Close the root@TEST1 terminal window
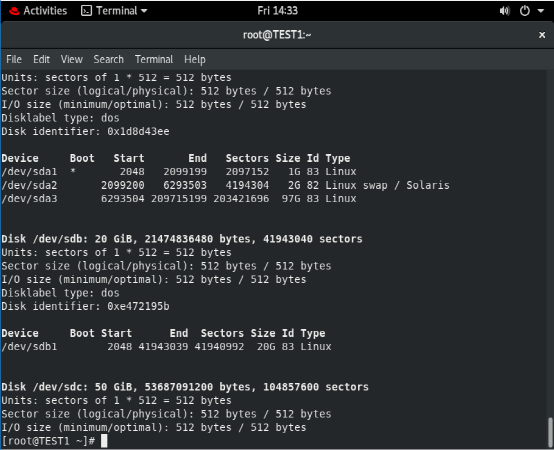The image size is (554, 450). (x=542, y=35)
